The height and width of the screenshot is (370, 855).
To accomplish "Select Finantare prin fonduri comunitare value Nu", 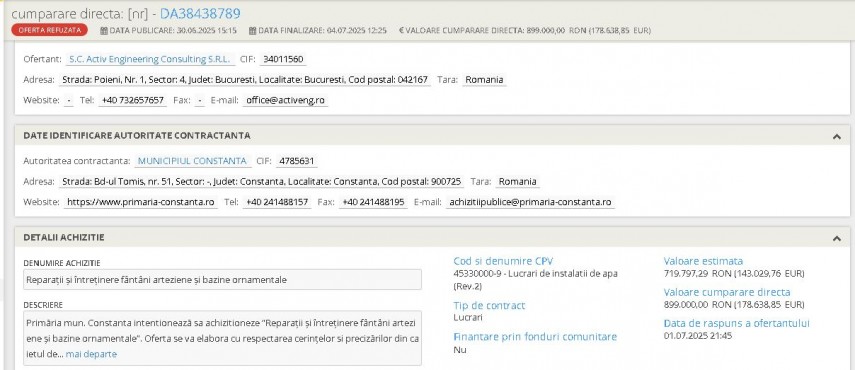I will click(x=460, y=350).
